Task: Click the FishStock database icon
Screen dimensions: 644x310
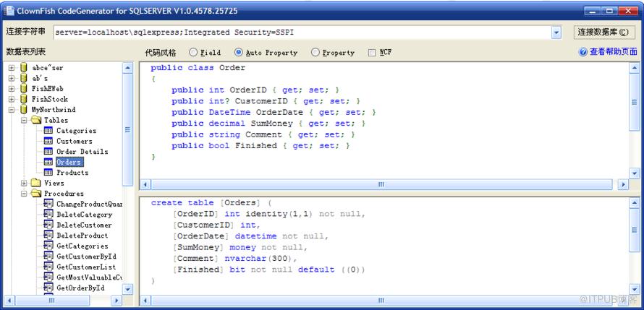Action: (24, 99)
